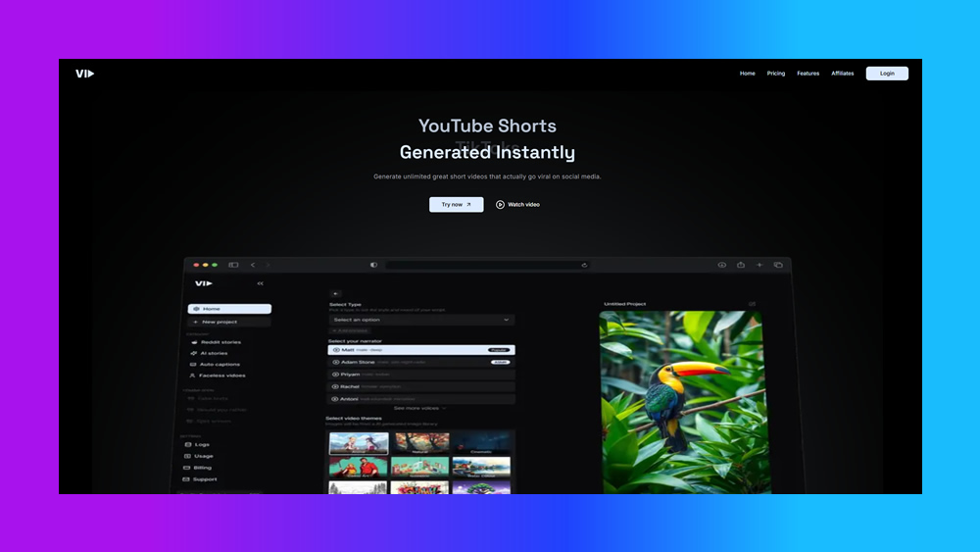Click the tab overview icon in preview browser

(778, 265)
